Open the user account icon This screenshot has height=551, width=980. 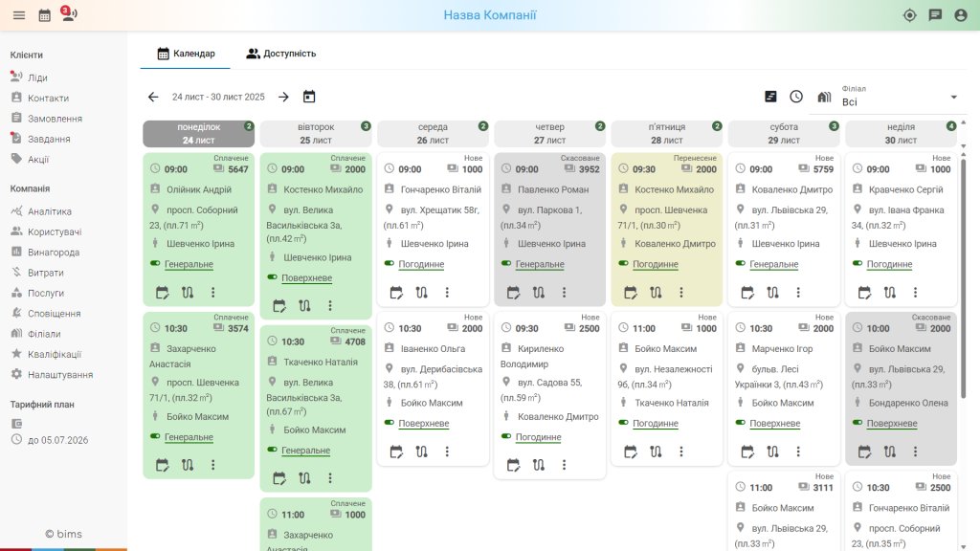(x=961, y=15)
